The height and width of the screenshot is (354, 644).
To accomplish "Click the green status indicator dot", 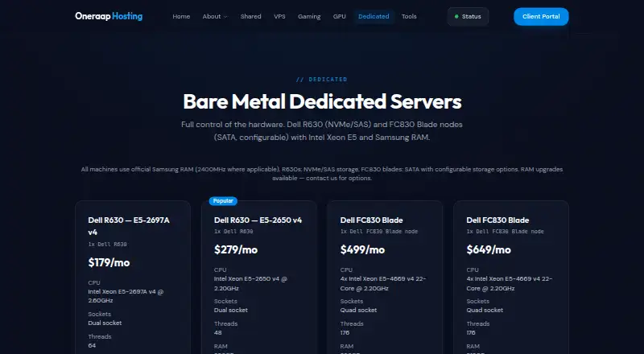I will pyautogui.click(x=456, y=16).
